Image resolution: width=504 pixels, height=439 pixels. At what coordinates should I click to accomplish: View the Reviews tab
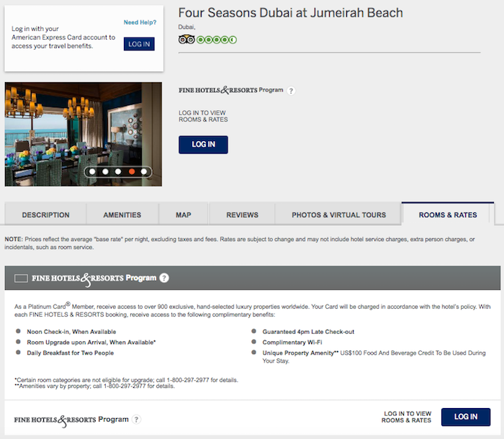point(243,214)
